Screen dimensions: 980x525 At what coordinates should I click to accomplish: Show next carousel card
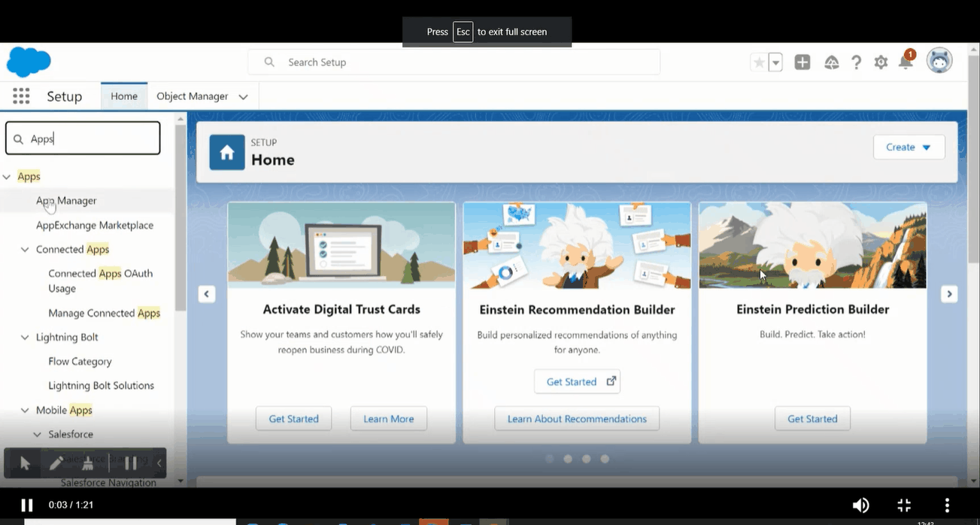point(949,294)
